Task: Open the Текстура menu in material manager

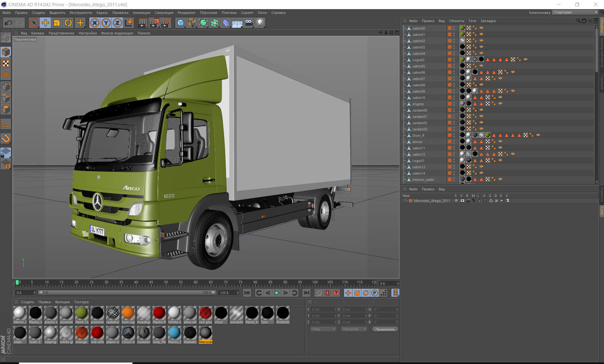Action: [x=81, y=302]
